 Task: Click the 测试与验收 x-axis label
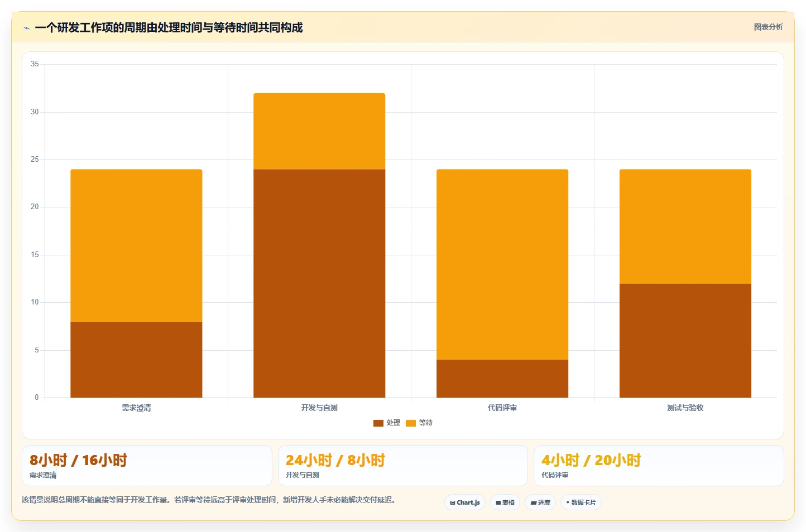685,408
